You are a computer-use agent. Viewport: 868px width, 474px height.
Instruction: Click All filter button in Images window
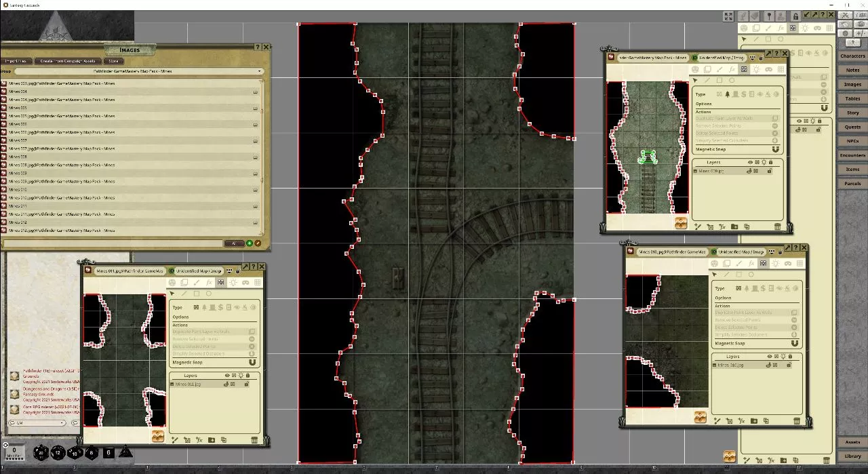(x=234, y=243)
